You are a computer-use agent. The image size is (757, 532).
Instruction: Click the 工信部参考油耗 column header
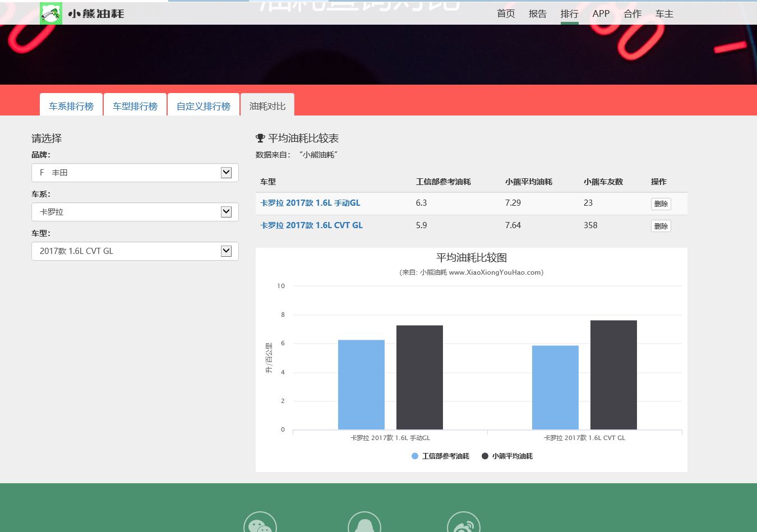(x=443, y=182)
